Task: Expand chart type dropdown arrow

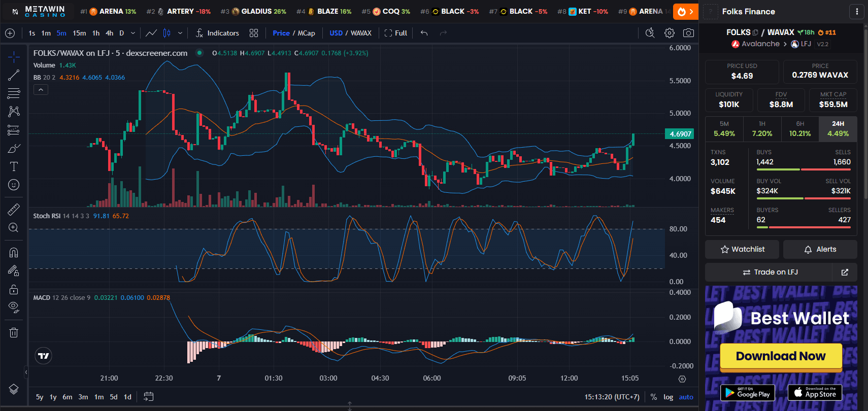Action: click(180, 33)
